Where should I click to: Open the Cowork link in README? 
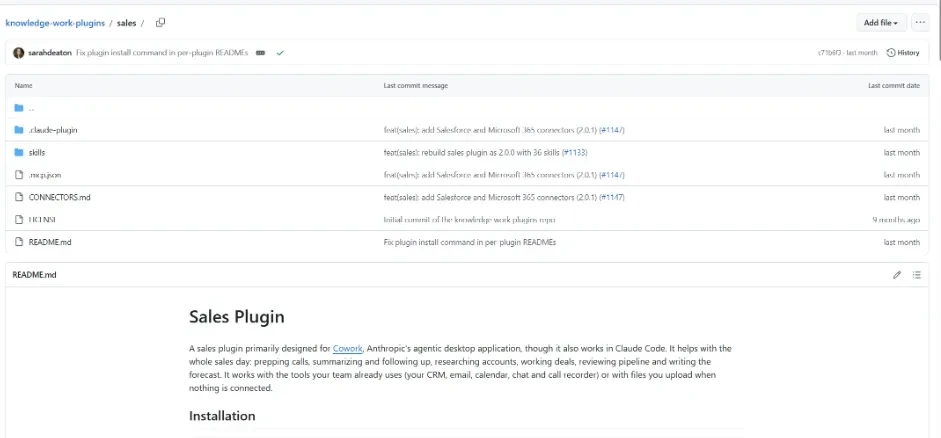[x=347, y=348]
